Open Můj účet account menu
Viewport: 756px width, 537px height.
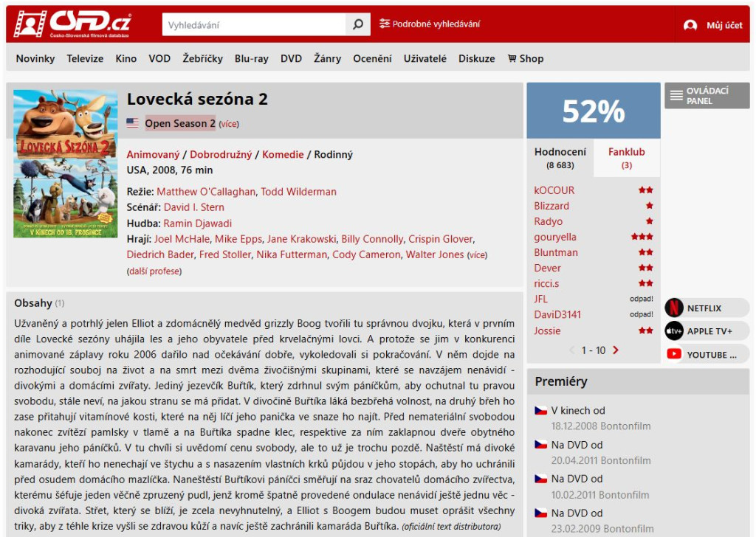pos(713,25)
